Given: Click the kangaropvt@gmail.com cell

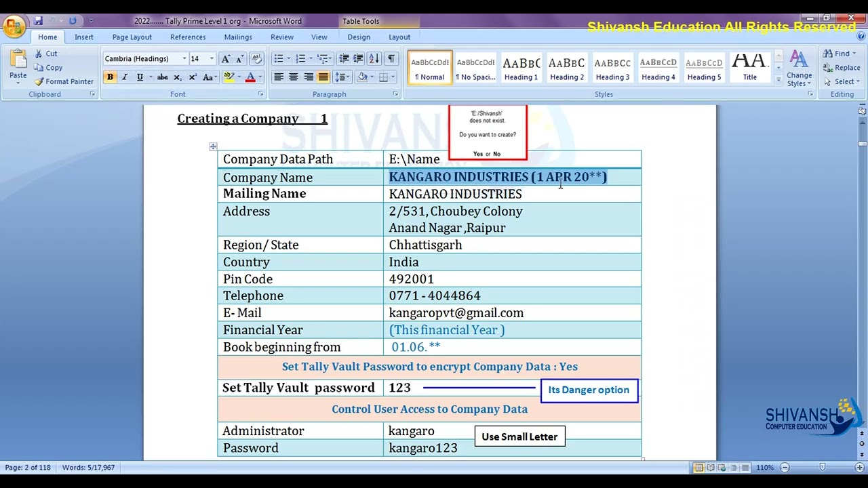Looking at the screenshot, I should [512, 313].
